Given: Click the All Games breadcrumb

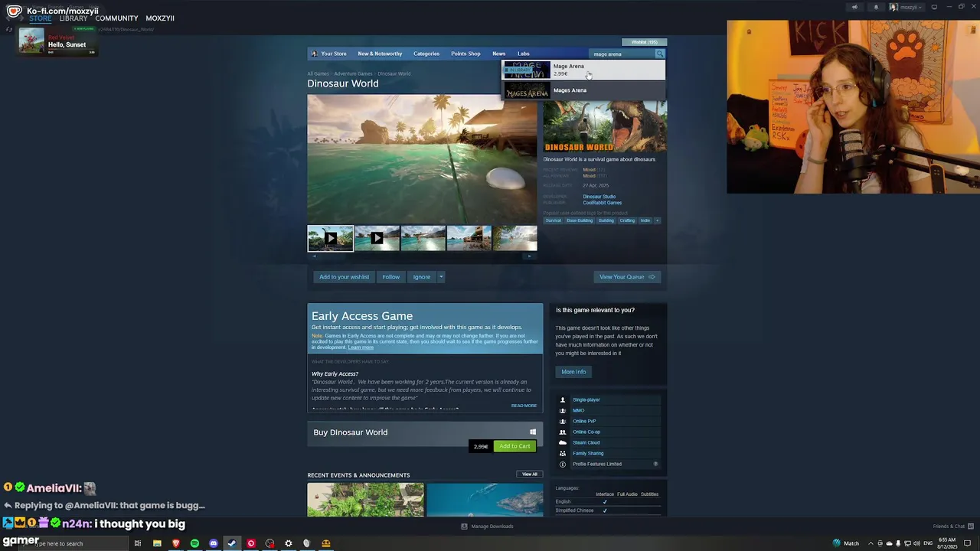Looking at the screenshot, I should pyautogui.click(x=318, y=73).
